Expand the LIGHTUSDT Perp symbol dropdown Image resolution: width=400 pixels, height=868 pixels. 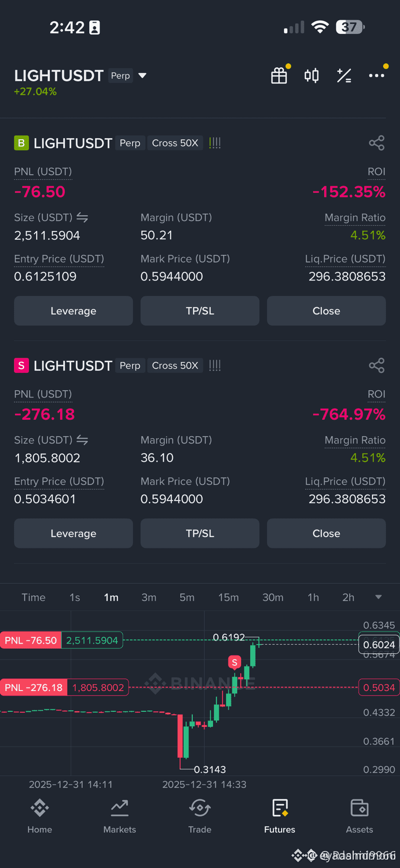click(x=143, y=75)
